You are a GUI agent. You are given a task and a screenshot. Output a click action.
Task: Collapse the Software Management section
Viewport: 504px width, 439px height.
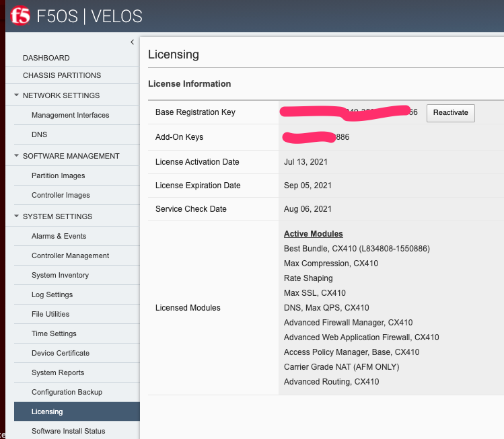coord(16,155)
